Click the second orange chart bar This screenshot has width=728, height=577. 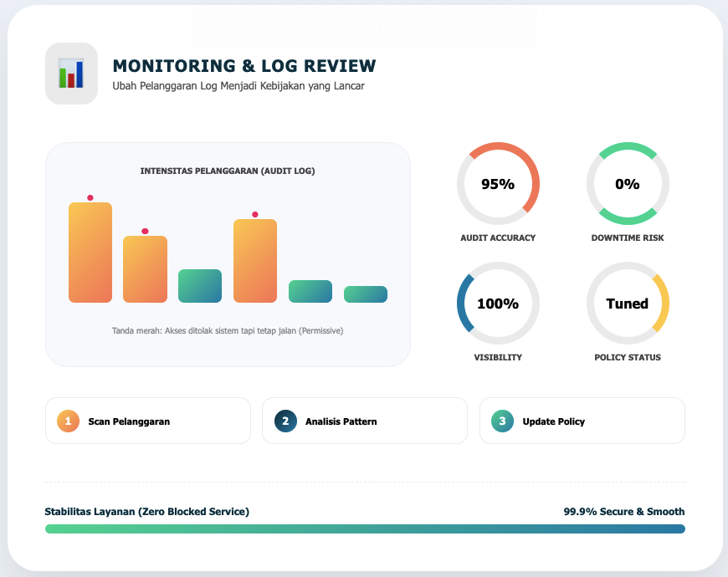(x=145, y=269)
